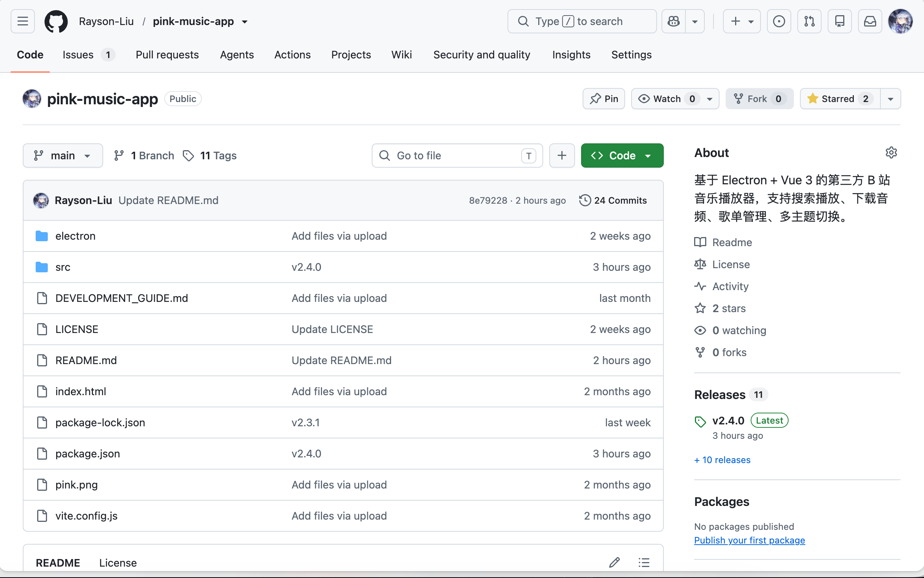The height and width of the screenshot is (578, 924).
Task: View the 1 Branch link
Action: click(x=144, y=155)
